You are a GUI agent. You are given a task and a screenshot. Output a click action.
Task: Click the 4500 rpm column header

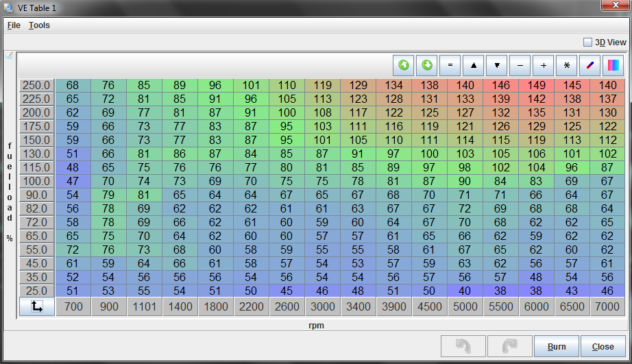pos(430,306)
